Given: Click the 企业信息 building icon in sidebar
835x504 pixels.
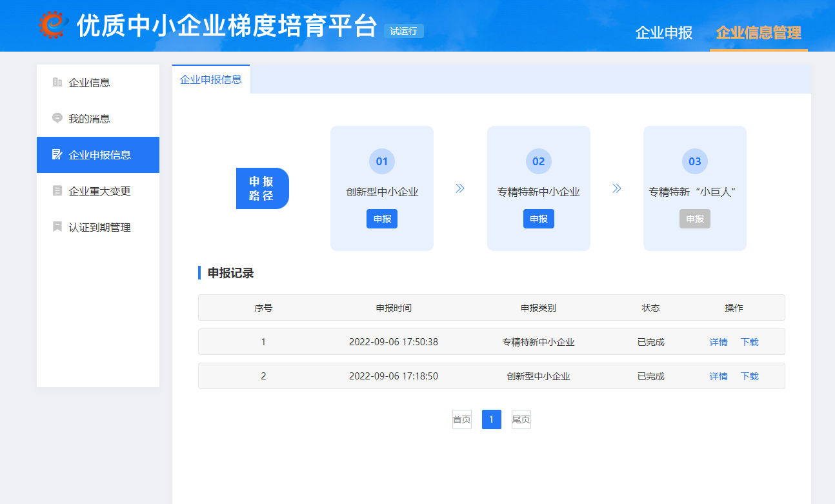Looking at the screenshot, I should (x=57, y=83).
